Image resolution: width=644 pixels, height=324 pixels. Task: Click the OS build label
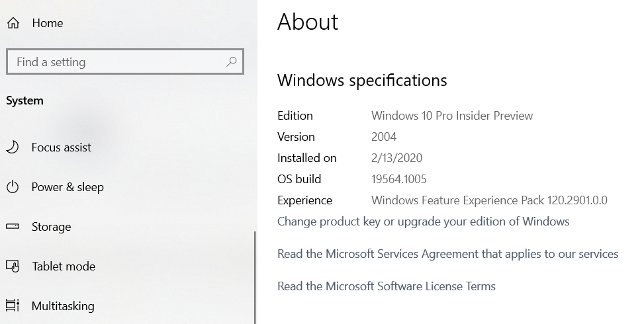coord(299,179)
